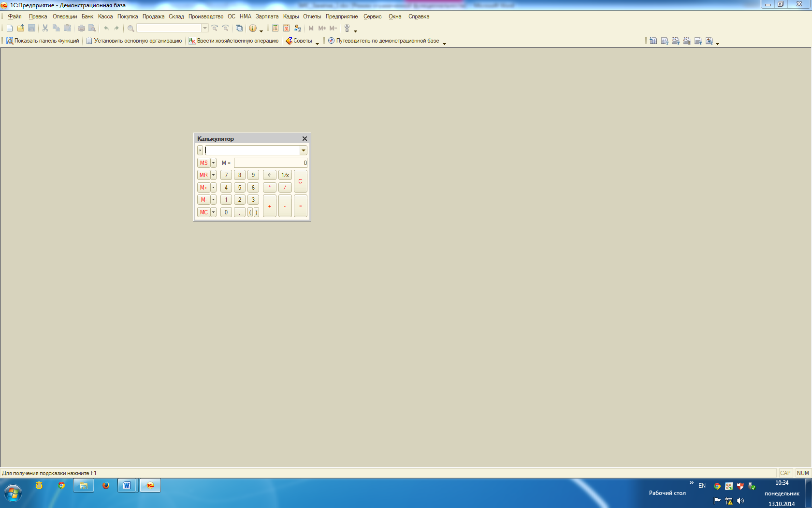Click the volume speaker tray icon

pos(740,501)
